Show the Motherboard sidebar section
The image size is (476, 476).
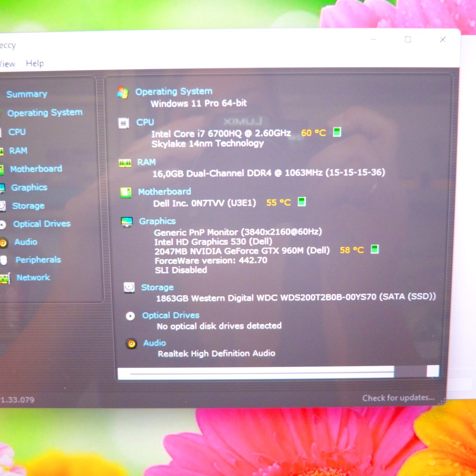(x=36, y=169)
